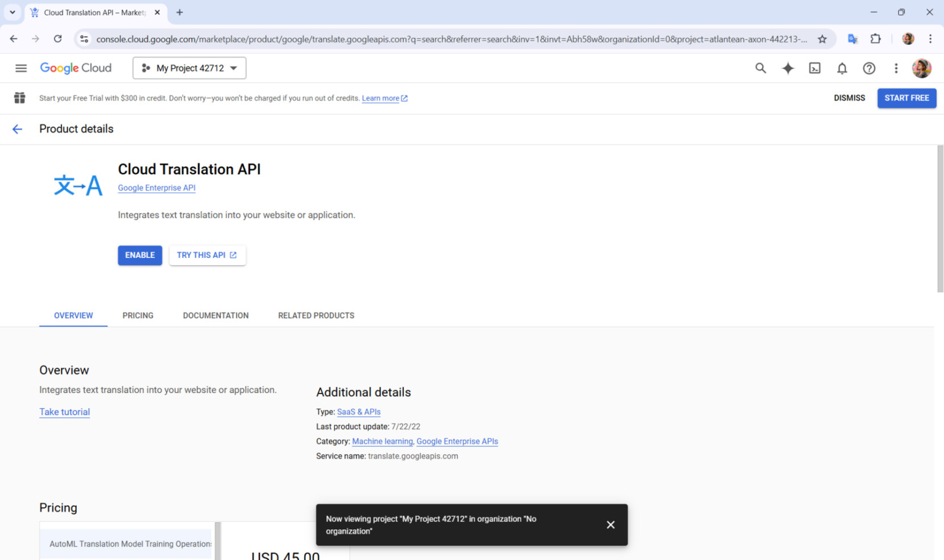Image resolution: width=944 pixels, height=560 pixels.
Task: Open the Cloud Console navigation menu
Action: click(x=21, y=68)
